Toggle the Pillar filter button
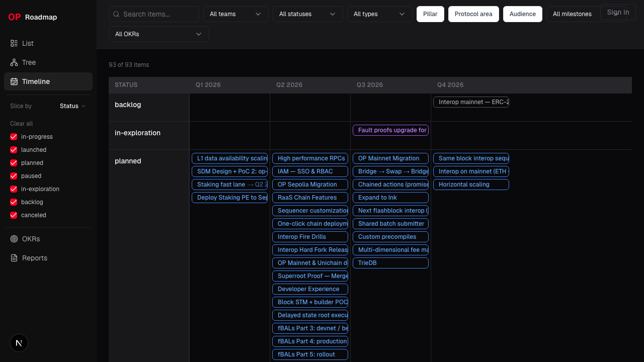The height and width of the screenshot is (362, 644). (430, 14)
